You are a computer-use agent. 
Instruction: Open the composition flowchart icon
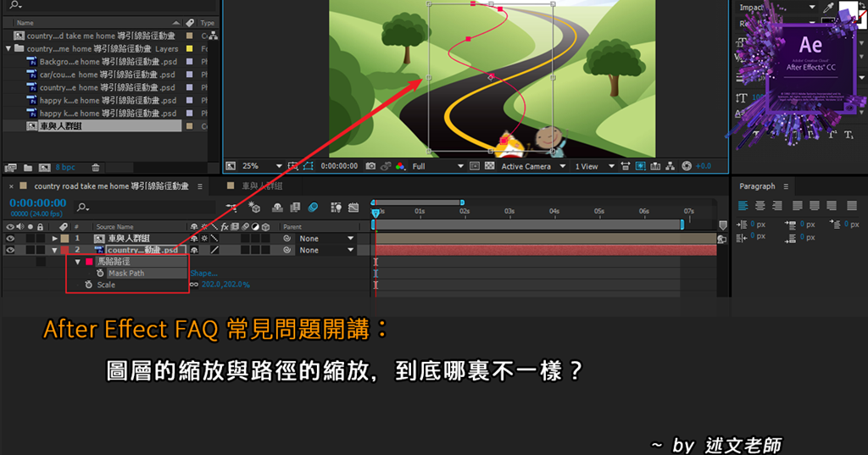[670, 166]
